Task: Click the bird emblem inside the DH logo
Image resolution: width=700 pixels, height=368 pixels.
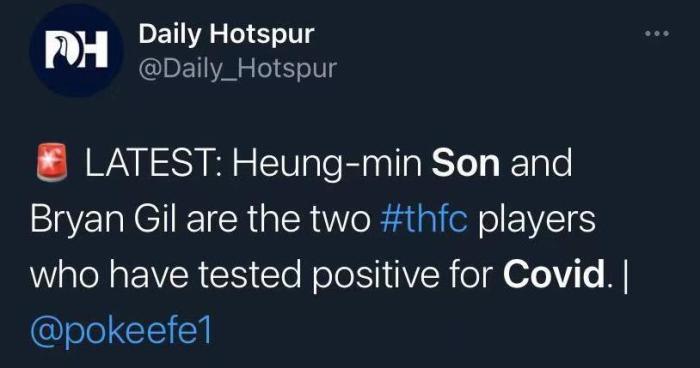Action: [61, 50]
